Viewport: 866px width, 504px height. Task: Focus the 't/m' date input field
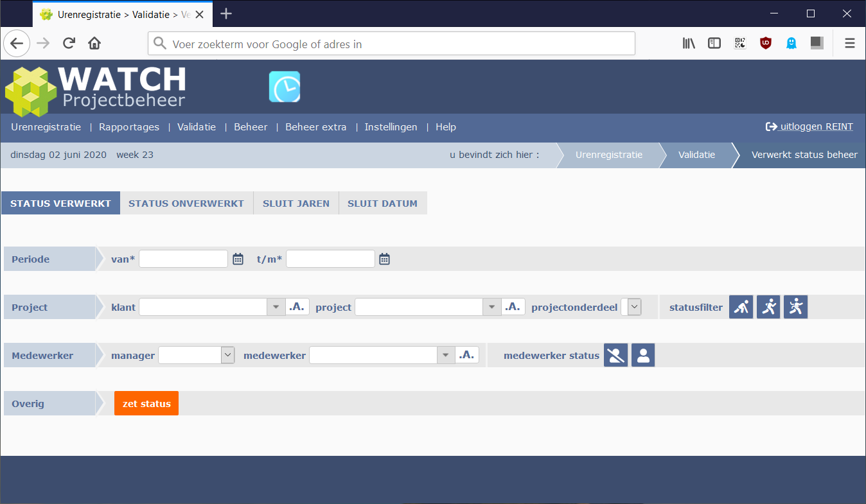(x=330, y=259)
